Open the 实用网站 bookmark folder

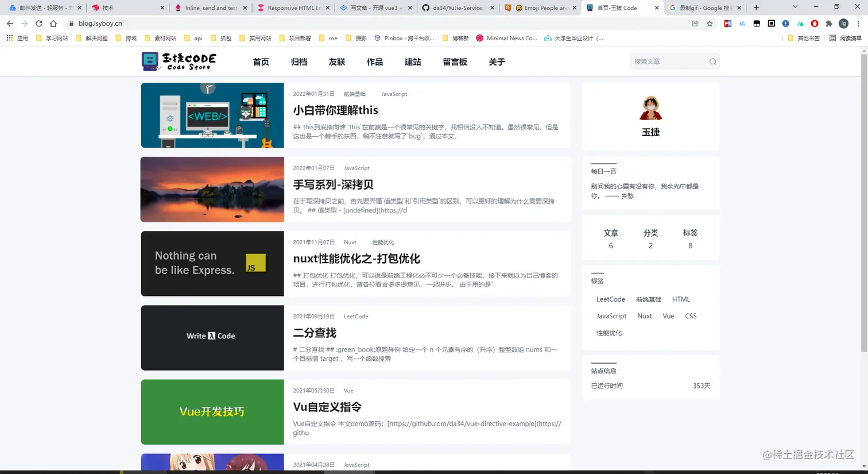255,38
